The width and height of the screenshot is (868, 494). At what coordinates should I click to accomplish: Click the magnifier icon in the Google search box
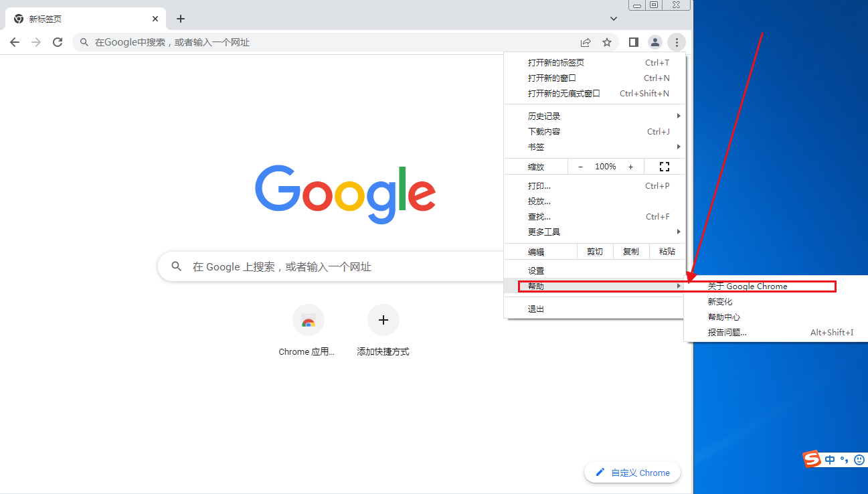177,266
